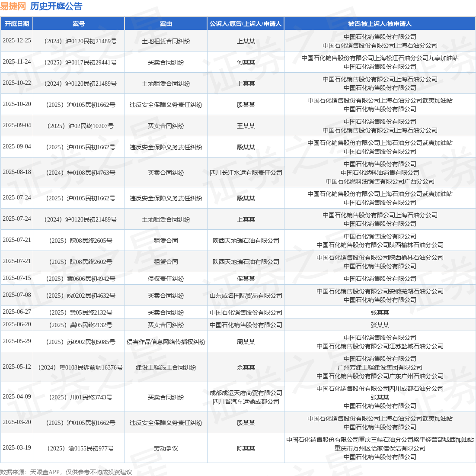
Task: Click case number (2025)沪0117民初29441号
Action: click(x=80, y=63)
